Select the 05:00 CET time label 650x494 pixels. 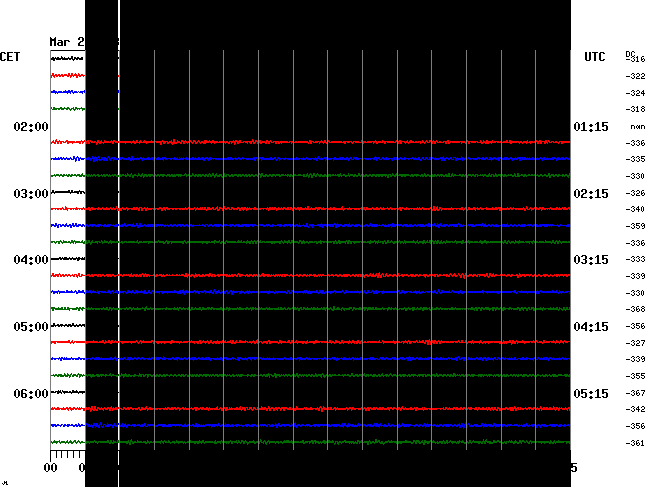[31, 327]
